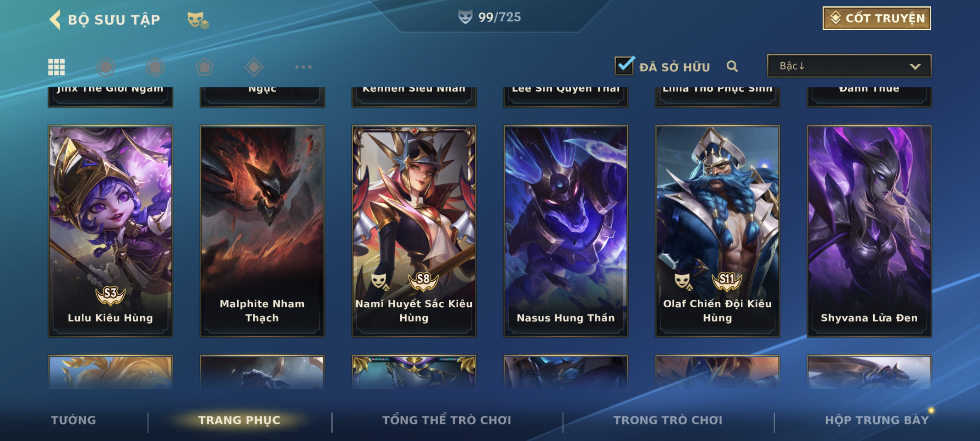Open the Nasus Hung Thần skin card

(566, 231)
